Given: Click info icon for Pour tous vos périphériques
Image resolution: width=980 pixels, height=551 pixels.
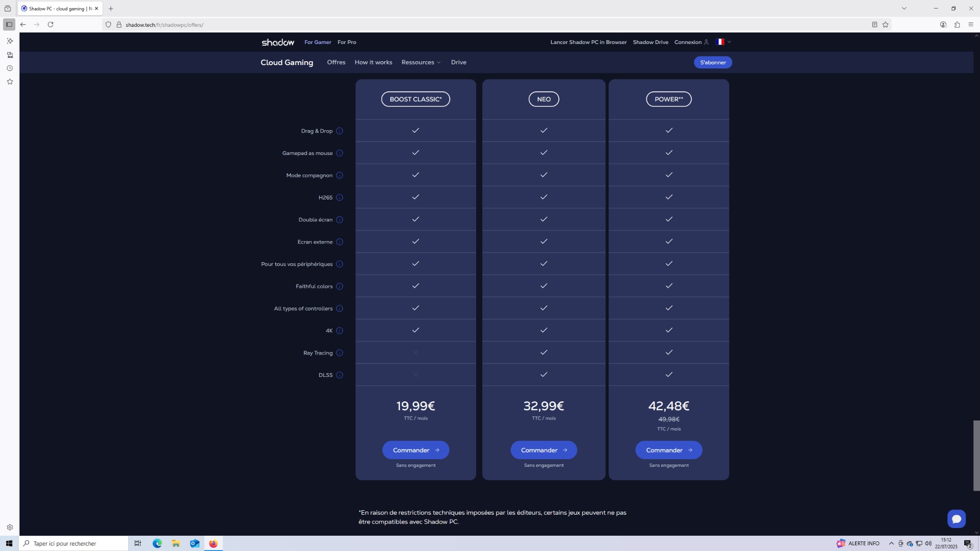Looking at the screenshot, I should pos(339,264).
